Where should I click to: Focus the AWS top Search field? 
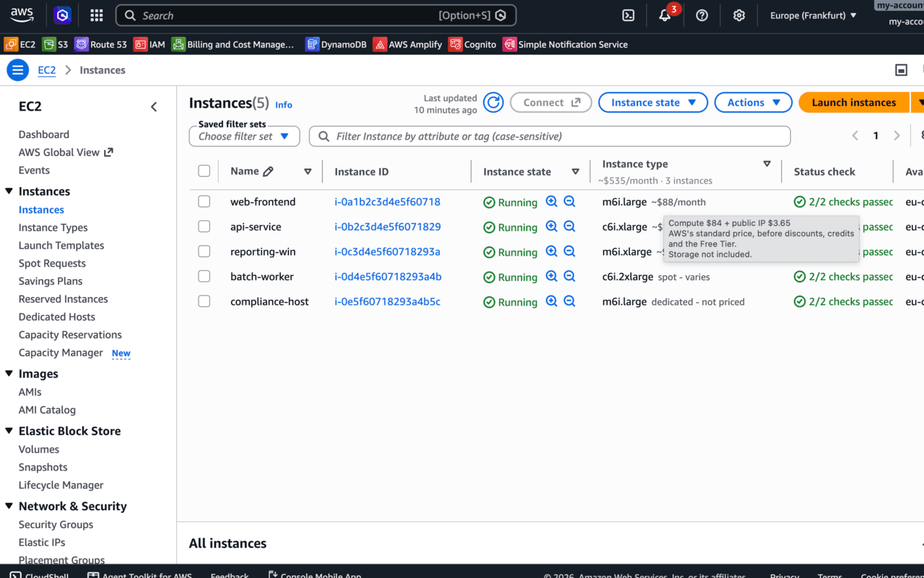pos(316,15)
